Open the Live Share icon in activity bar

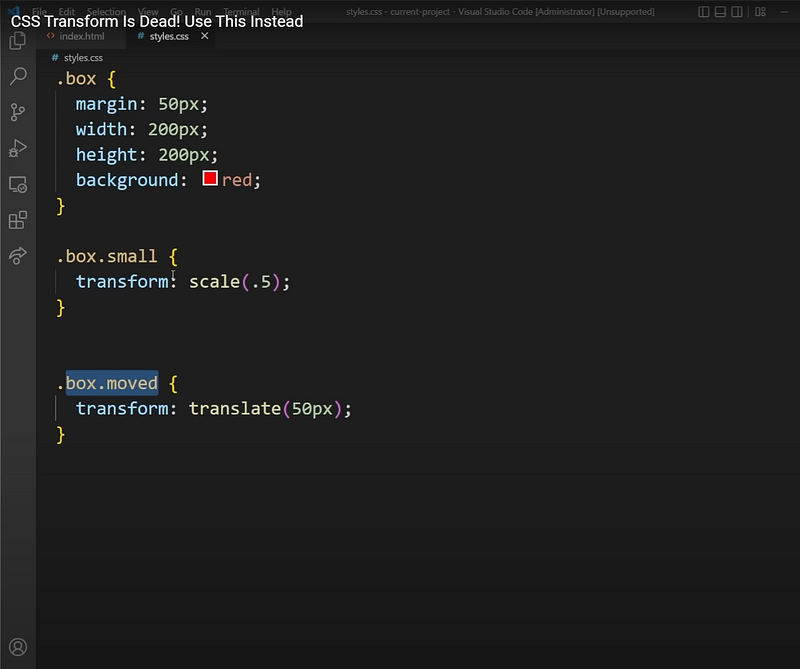tap(18, 256)
